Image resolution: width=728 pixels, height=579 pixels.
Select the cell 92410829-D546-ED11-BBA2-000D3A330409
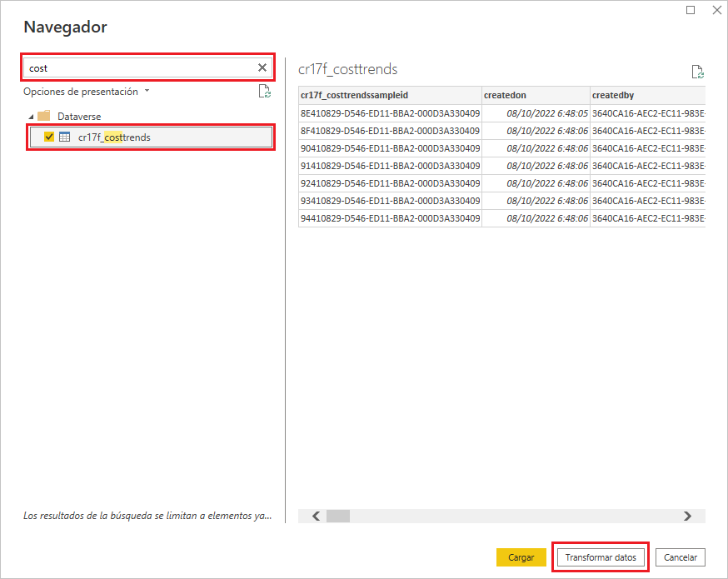coord(390,183)
